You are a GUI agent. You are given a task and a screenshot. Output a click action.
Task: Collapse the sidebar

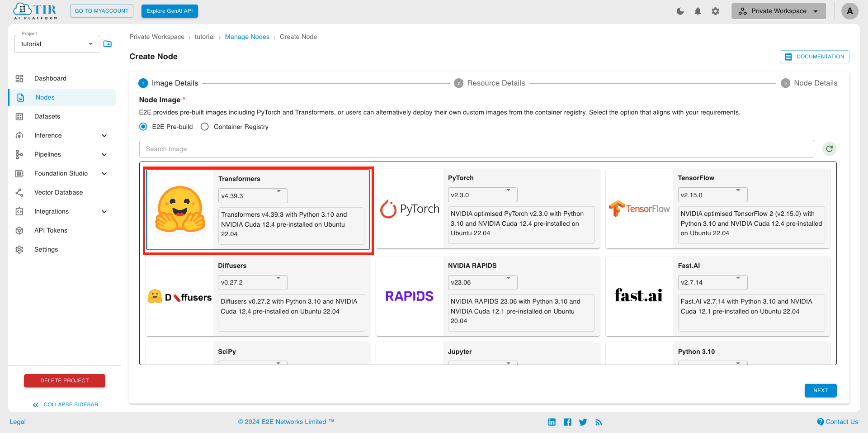click(66, 404)
